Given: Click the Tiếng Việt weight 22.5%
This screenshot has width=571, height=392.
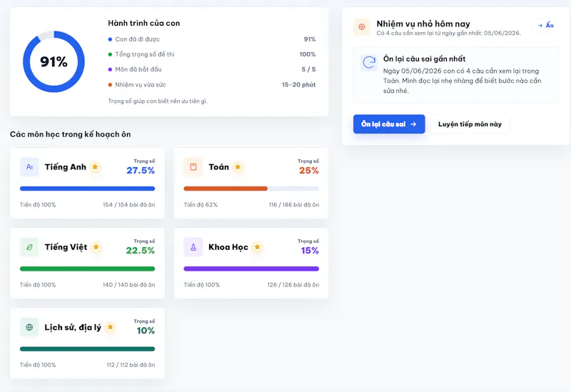Looking at the screenshot, I should (141, 251).
